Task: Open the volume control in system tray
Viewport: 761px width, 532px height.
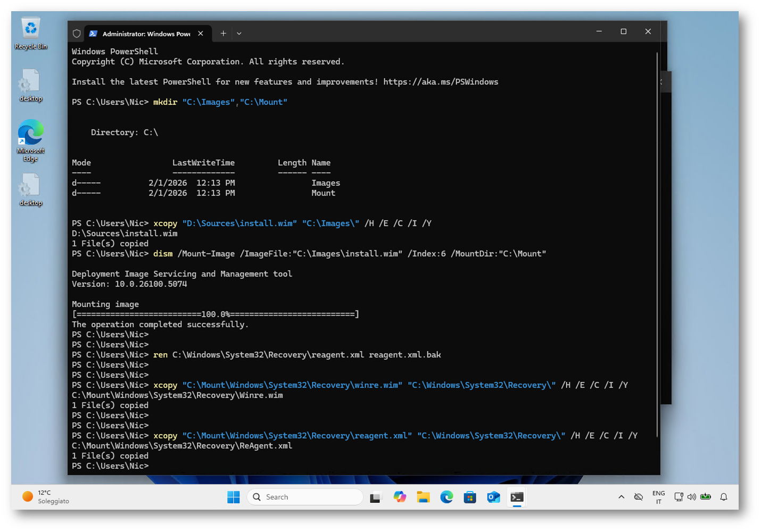Action: (x=691, y=497)
